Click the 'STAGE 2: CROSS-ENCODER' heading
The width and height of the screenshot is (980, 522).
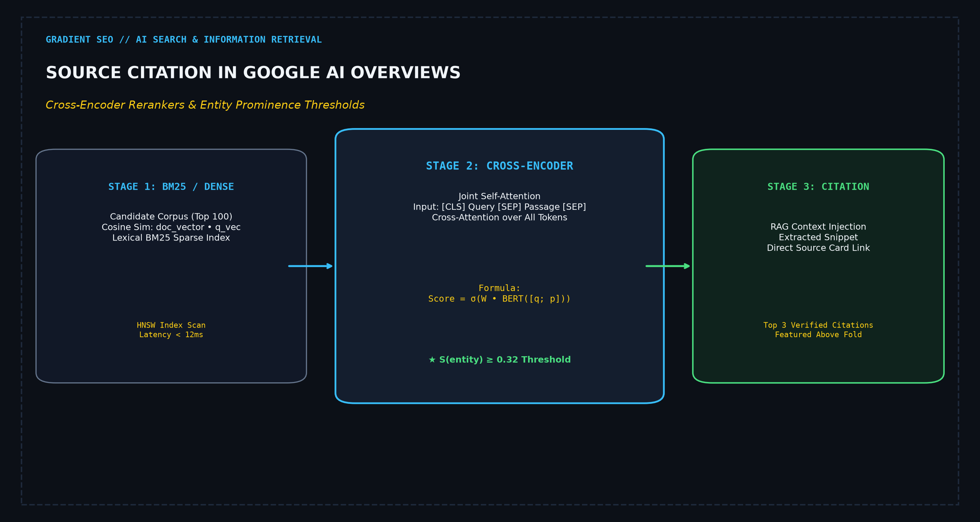[499, 166]
